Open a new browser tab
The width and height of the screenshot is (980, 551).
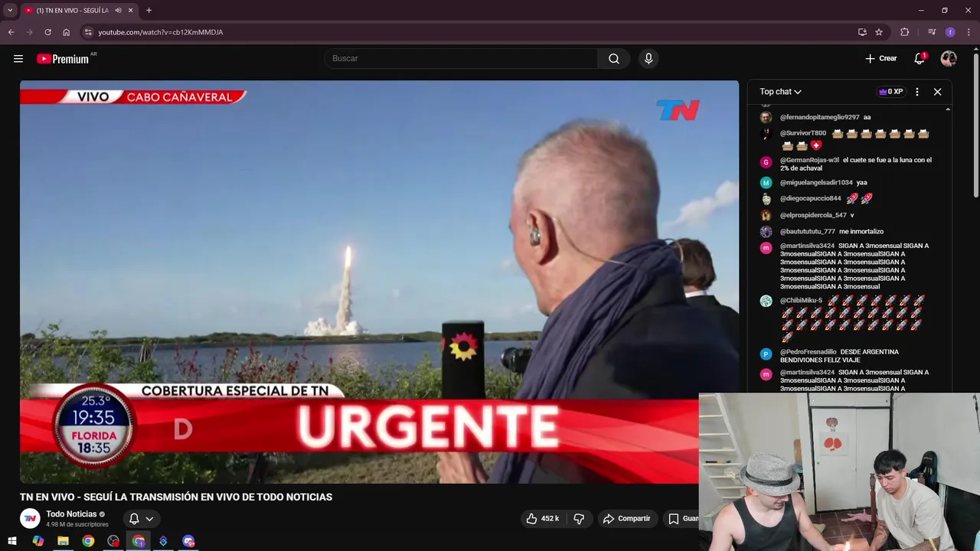point(149,11)
